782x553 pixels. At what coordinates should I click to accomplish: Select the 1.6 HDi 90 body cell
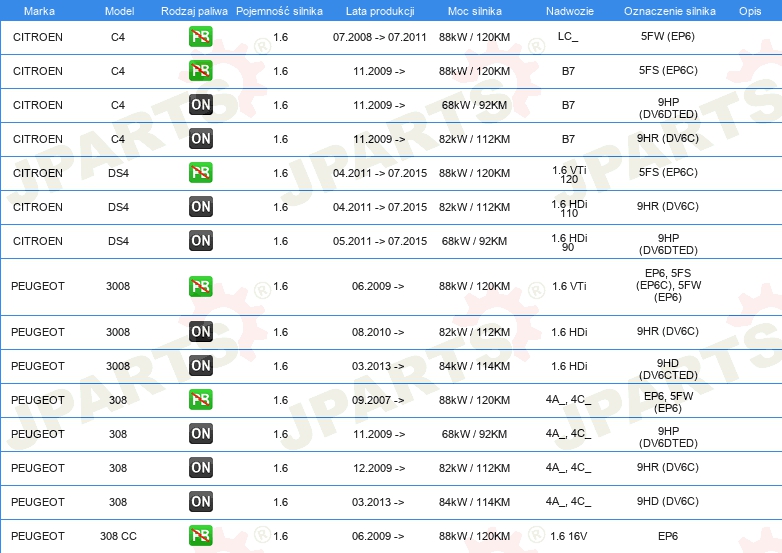pos(569,242)
